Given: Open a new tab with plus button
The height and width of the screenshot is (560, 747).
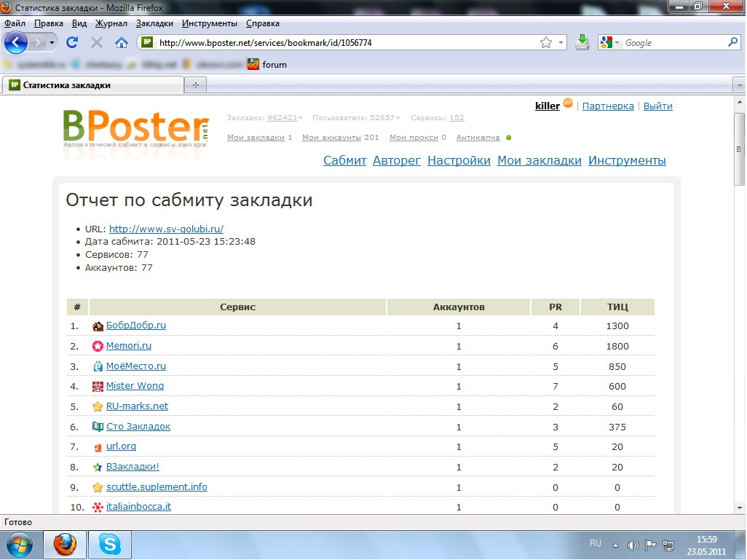Looking at the screenshot, I should 195,85.
